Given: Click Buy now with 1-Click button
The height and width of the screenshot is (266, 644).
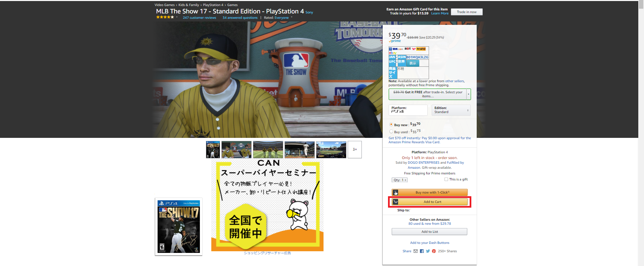Looking at the screenshot, I should [x=430, y=193].
